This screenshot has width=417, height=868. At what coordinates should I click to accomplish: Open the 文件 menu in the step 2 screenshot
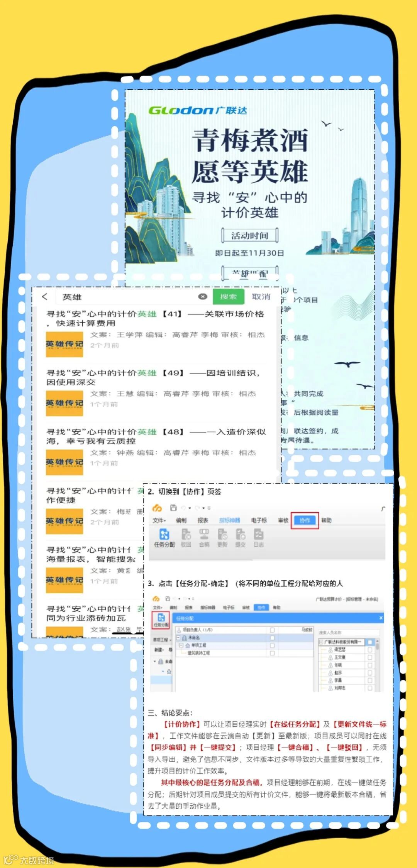159,520
